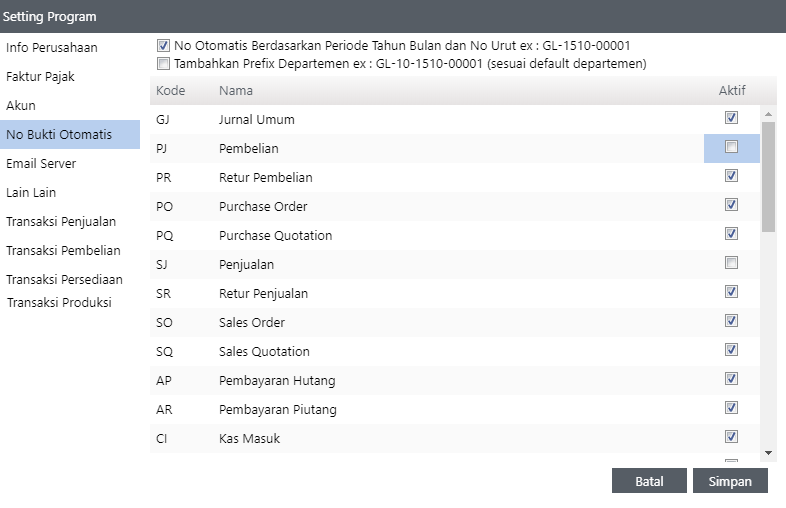786x508 pixels.
Task: Click the scrollbar up arrow
Action: point(768,113)
